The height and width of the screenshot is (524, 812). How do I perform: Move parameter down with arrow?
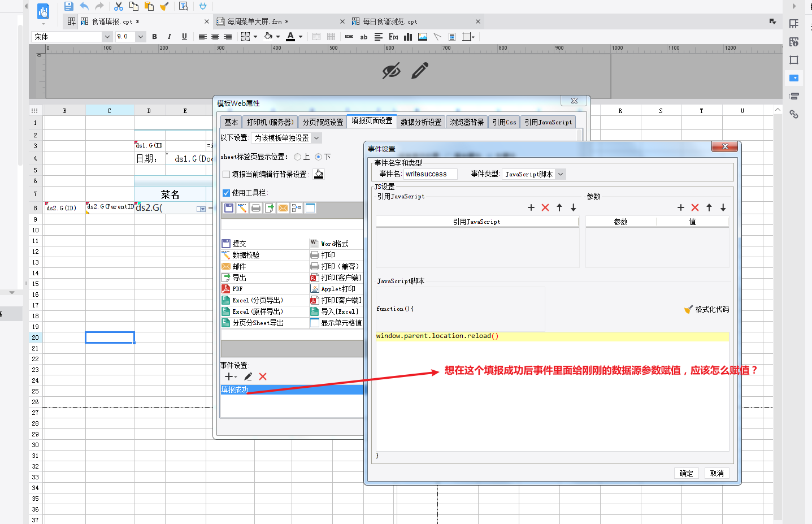click(723, 207)
